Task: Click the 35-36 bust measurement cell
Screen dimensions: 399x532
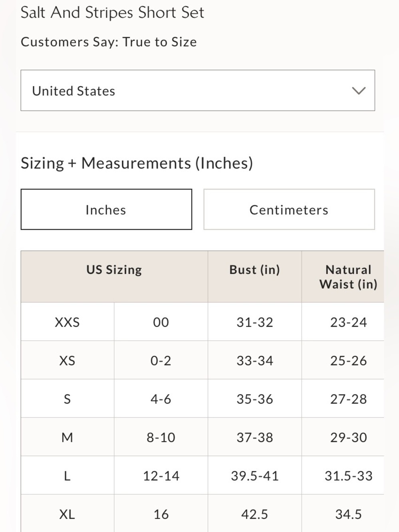Action: (x=255, y=398)
